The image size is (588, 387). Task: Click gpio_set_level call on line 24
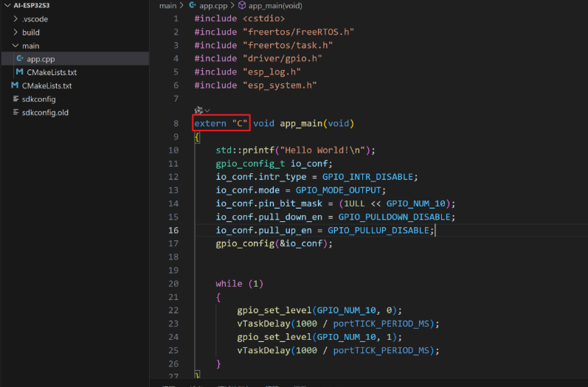[274, 337]
